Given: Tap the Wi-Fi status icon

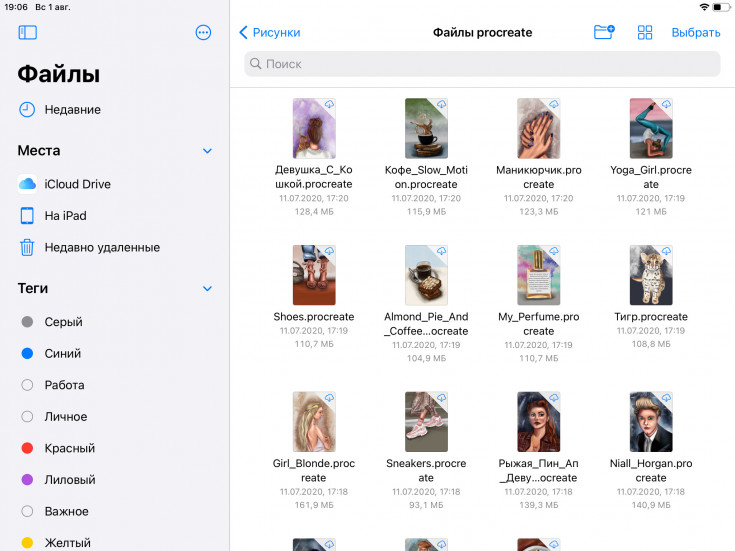Looking at the screenshot, I should tap(704, 7).
